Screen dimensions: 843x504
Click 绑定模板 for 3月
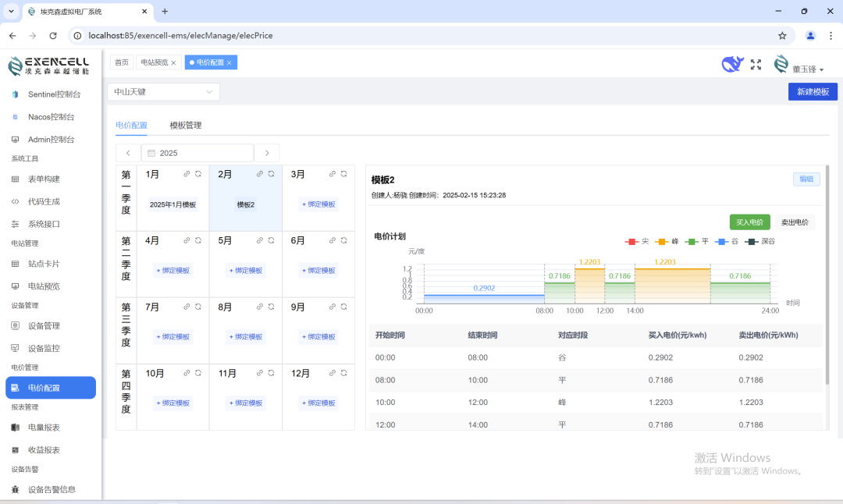tap(318, 204)
